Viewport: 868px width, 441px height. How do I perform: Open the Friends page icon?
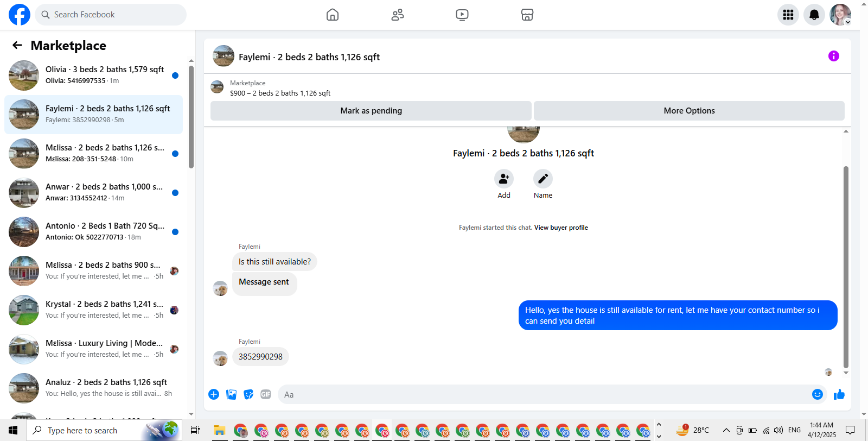pyautogui.click(x=398, y=15)
